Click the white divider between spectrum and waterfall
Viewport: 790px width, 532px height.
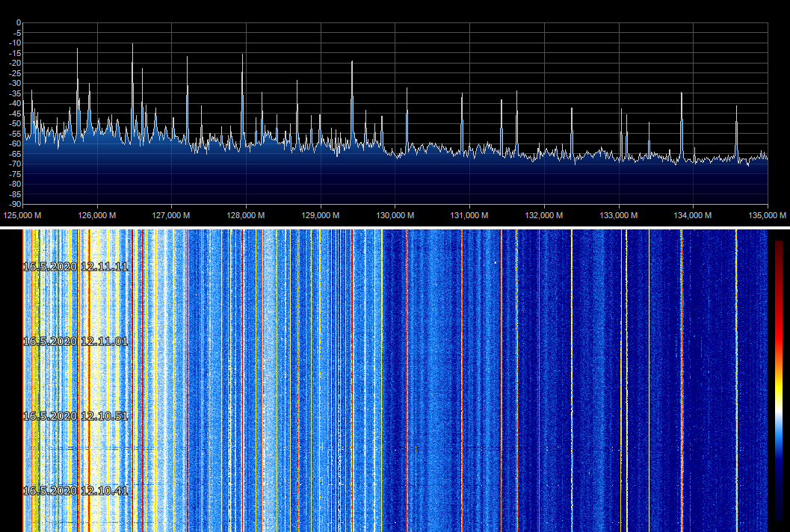[395, 227]
